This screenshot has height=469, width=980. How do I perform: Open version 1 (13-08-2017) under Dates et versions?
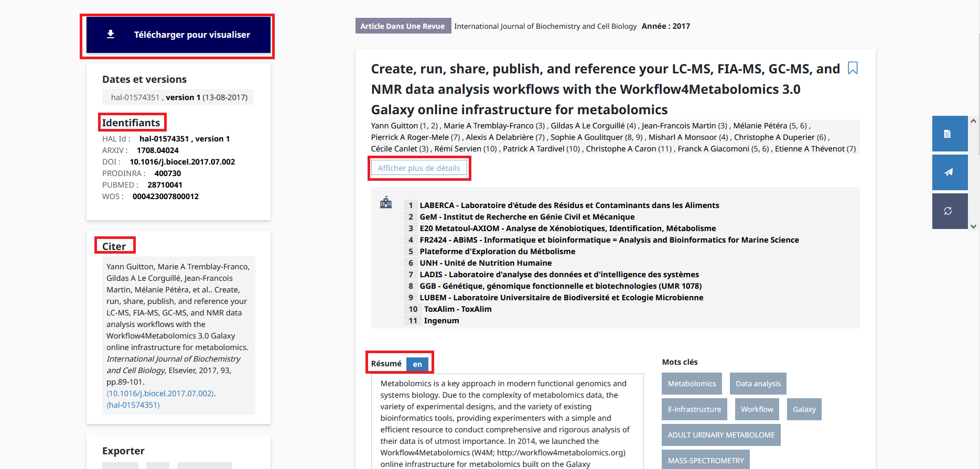(x=207, y=97)
